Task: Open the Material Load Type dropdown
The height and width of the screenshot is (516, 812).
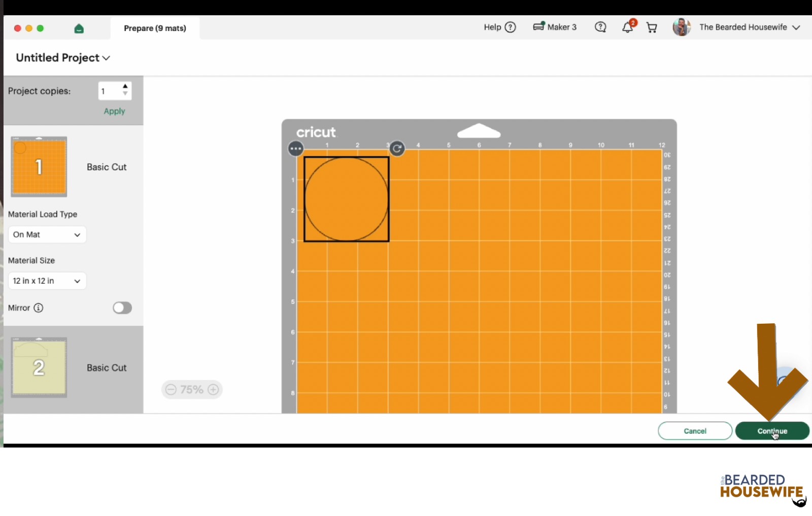Action: pos(47,234)
